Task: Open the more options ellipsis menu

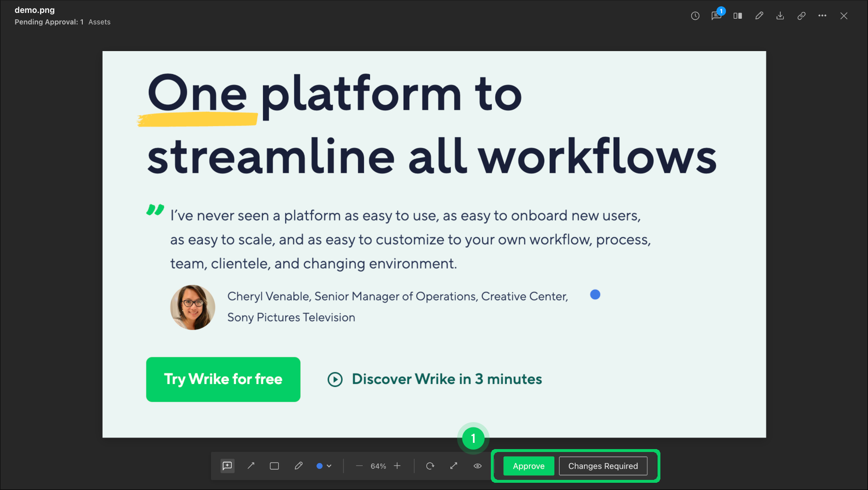Action: click(x=822, y=16)
